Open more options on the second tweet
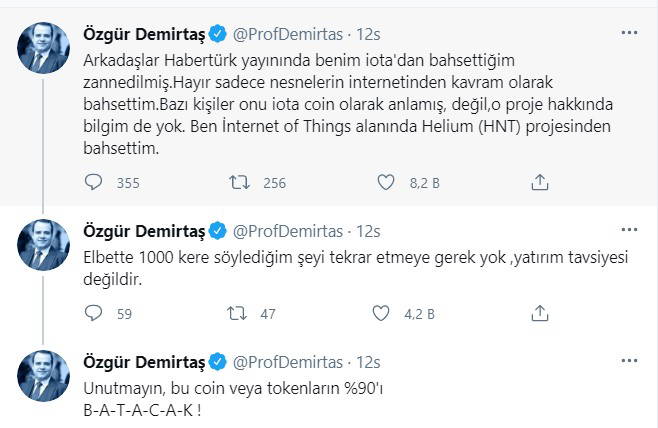Screen dimensions: 658x428 tap(629, 231)
